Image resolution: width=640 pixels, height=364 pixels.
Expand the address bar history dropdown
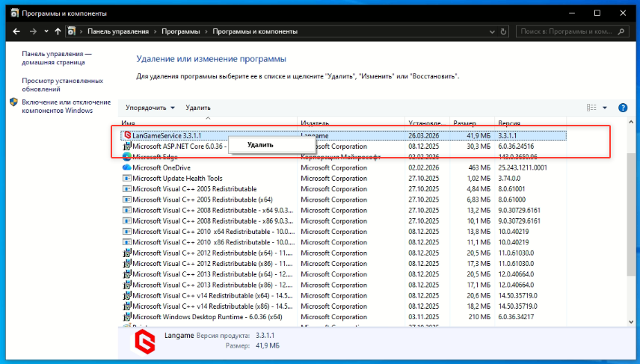[492, 31]
